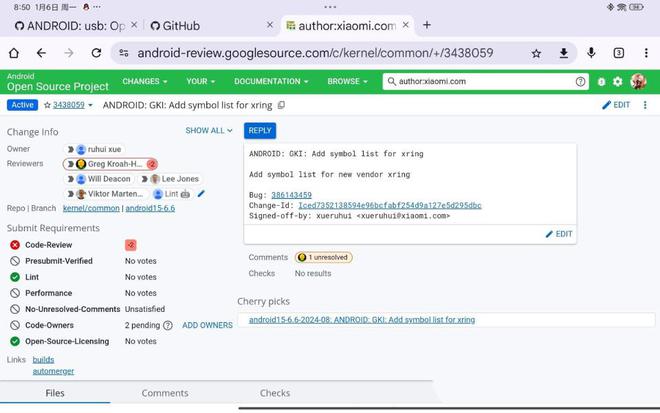Copy the change subject to clipboard

[281, 105]
